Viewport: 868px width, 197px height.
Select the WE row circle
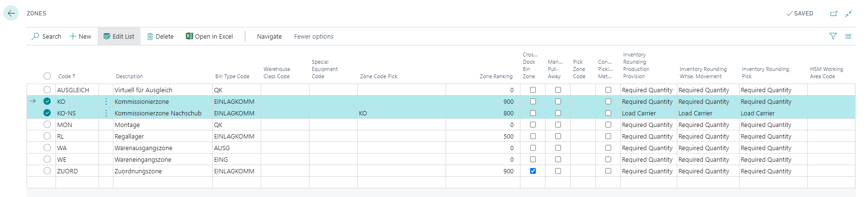(x=47, y=159)
